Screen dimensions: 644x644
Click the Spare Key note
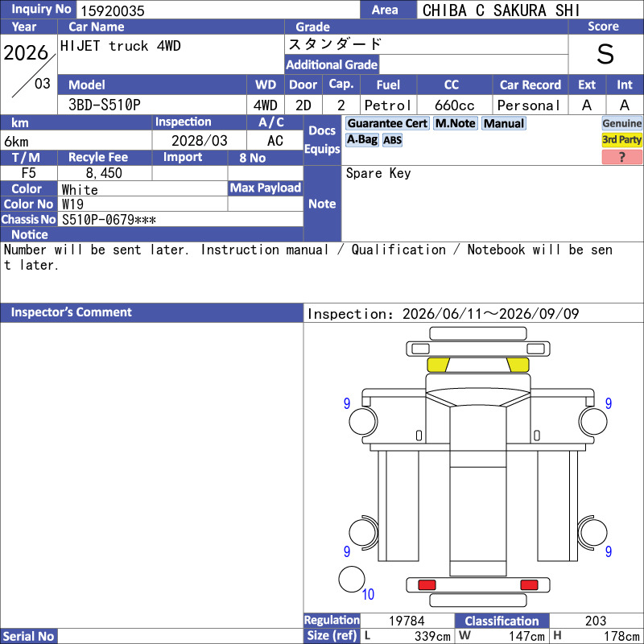pos(378,173)
